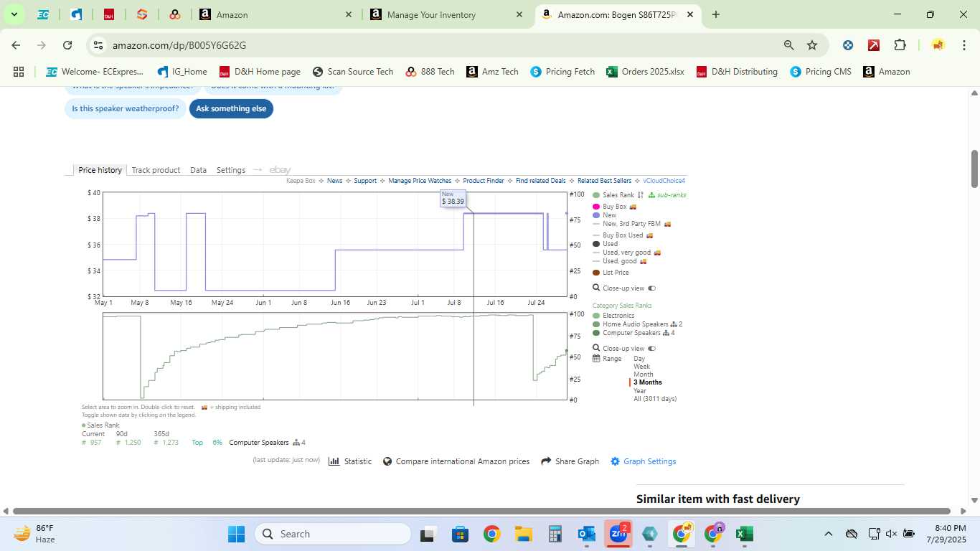Toggle the Buy Box Used series

pos(623,235)
